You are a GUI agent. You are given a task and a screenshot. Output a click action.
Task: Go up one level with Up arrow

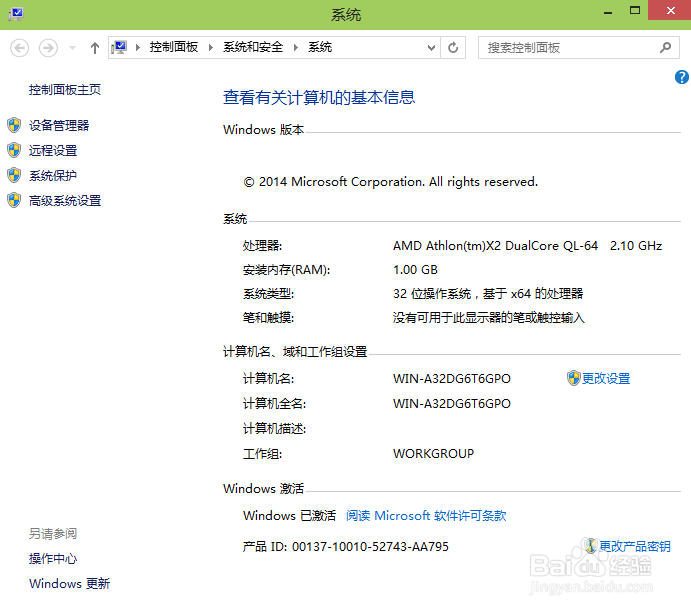(95, 48)
